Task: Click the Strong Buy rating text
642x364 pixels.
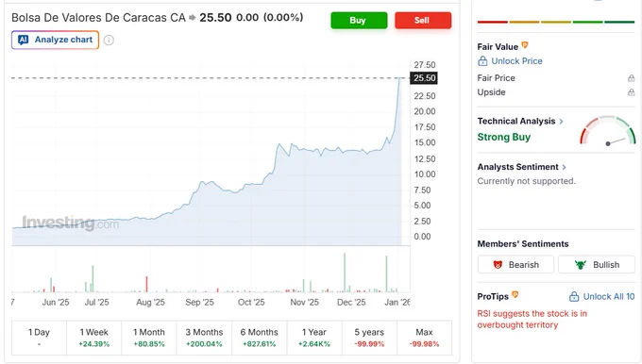Action: [504, 137]
